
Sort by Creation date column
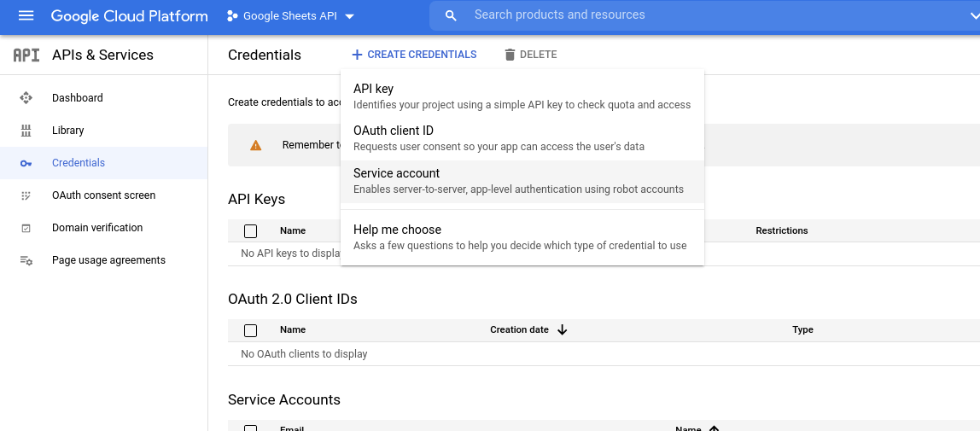519,329
